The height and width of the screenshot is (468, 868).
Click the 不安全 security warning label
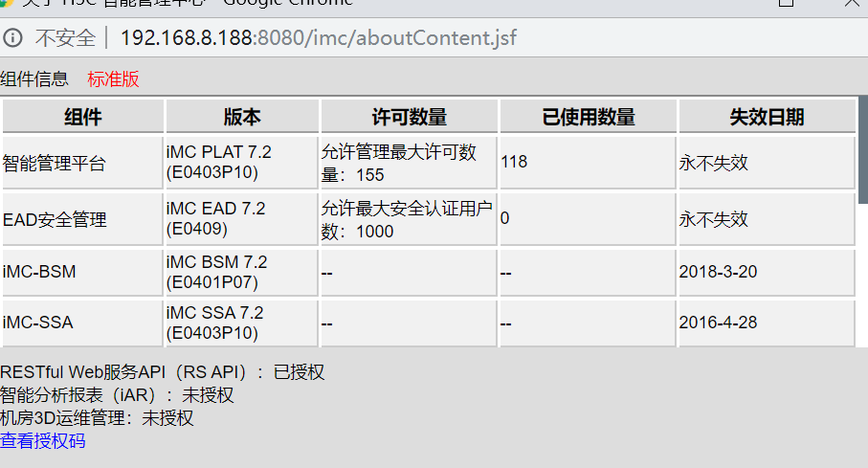[65, 37]
